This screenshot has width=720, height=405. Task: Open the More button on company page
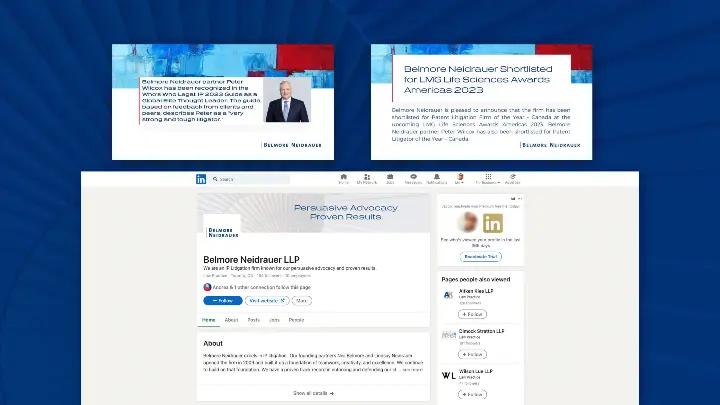302,301
